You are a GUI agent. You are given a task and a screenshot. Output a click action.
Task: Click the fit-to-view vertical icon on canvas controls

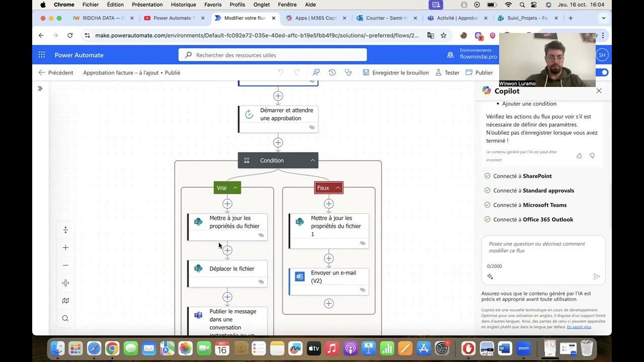65,230
